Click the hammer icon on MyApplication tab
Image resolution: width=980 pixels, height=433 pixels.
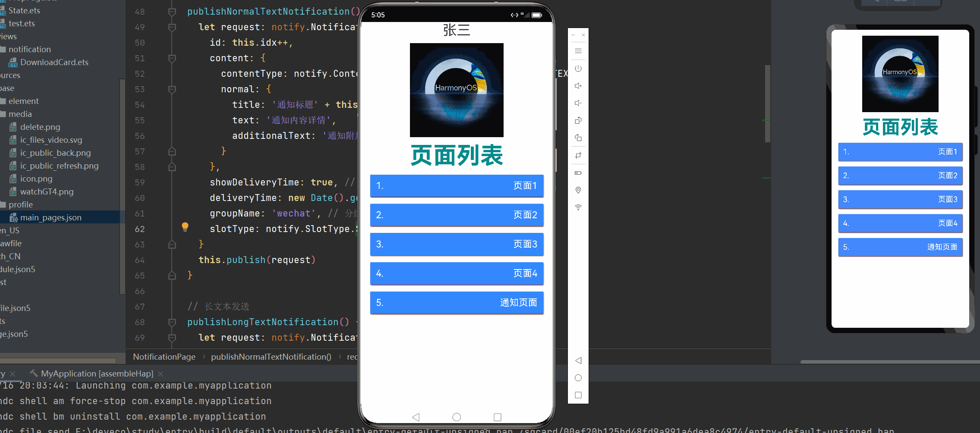(34, 373)
